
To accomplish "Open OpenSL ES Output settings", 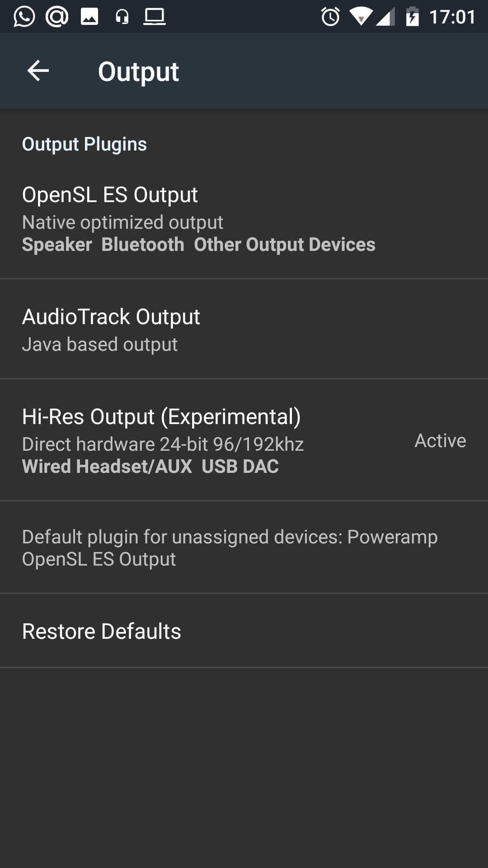I will tap(244, 219).
